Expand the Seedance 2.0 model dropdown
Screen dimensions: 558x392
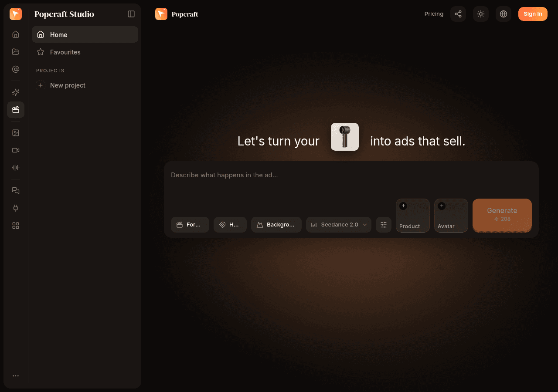(339, 225)
